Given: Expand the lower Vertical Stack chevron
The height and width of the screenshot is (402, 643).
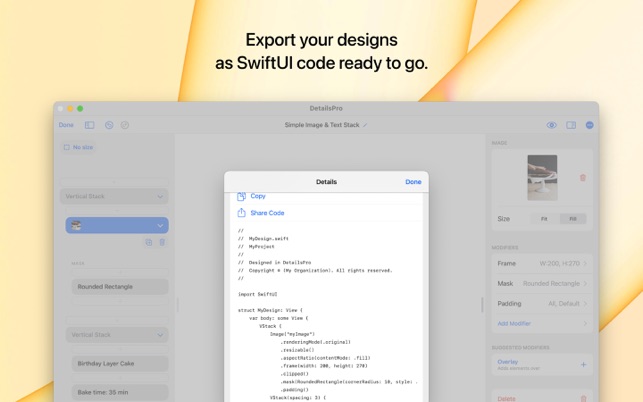Looking at the screenshot, I should (160, 335).
